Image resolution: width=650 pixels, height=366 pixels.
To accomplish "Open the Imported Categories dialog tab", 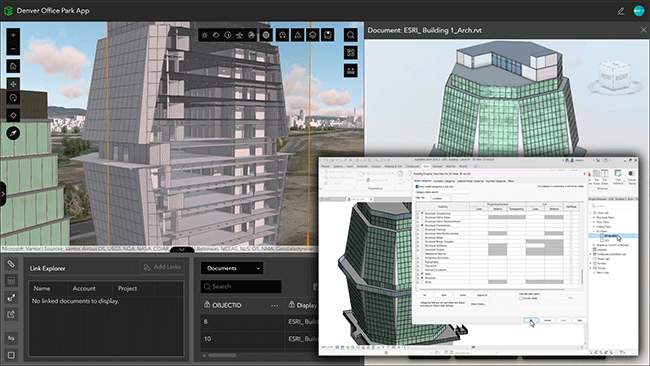I will [495, 181].
